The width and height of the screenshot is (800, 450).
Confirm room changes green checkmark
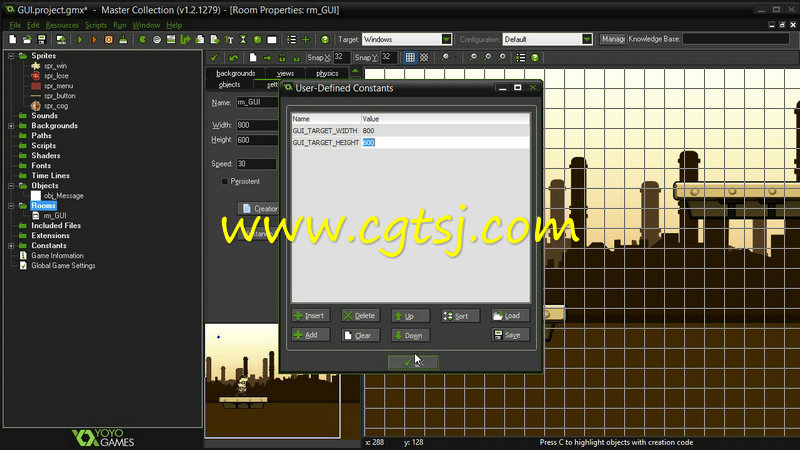tap(214, 58)
